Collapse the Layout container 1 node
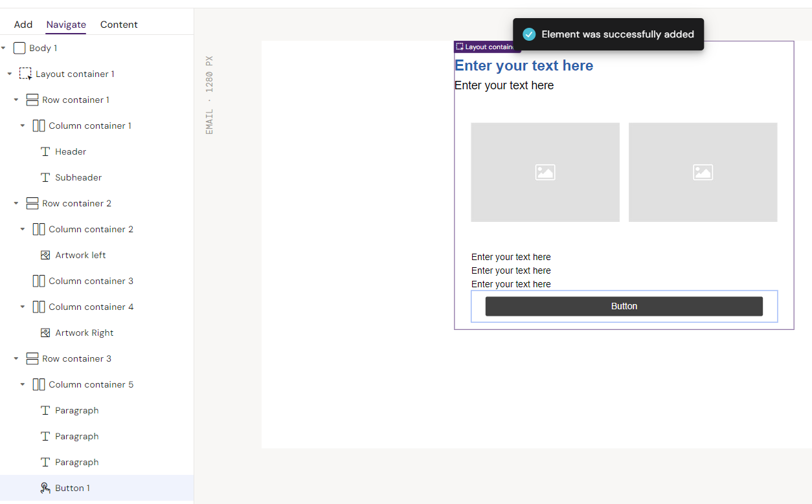The width and height of the screenshot is (812, 504). [x=10, y=74]
